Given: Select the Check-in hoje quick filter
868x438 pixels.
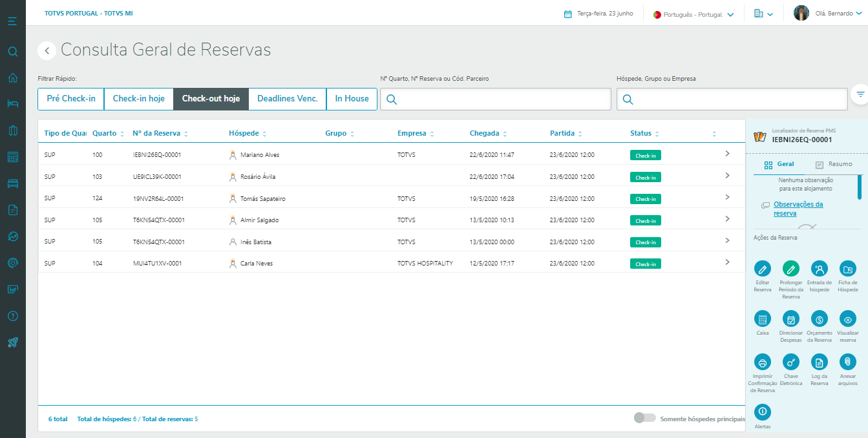Looking at the screenshot, I should [x=138, y=99].
